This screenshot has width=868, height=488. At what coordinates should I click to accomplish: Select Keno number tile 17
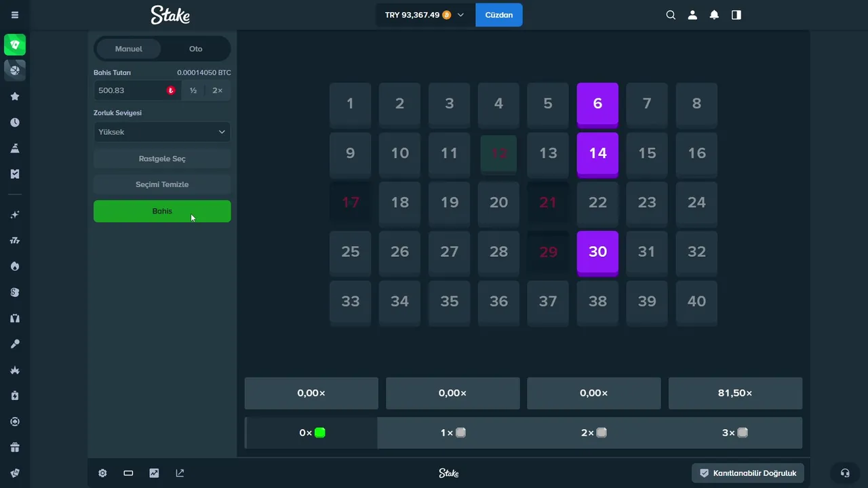[x=350, y=202]
